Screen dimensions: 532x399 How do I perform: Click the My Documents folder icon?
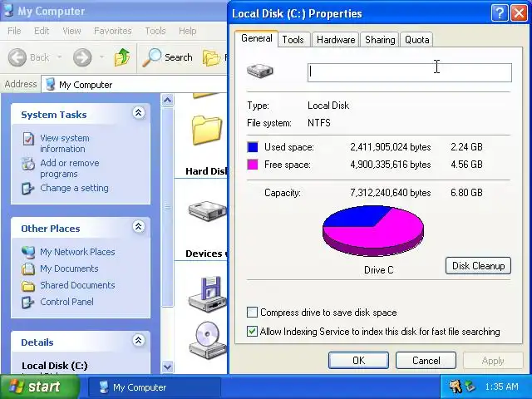click(x=28, y=268)
